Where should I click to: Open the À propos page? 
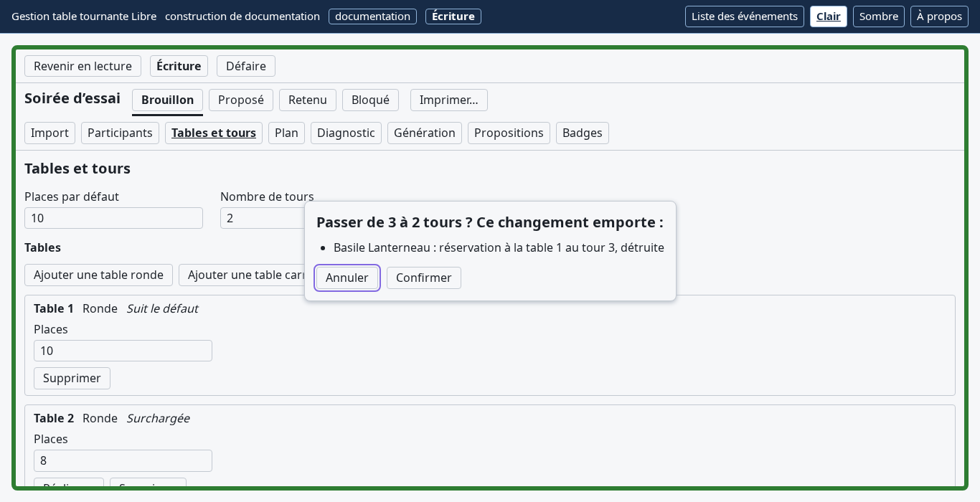pos(939,16)
